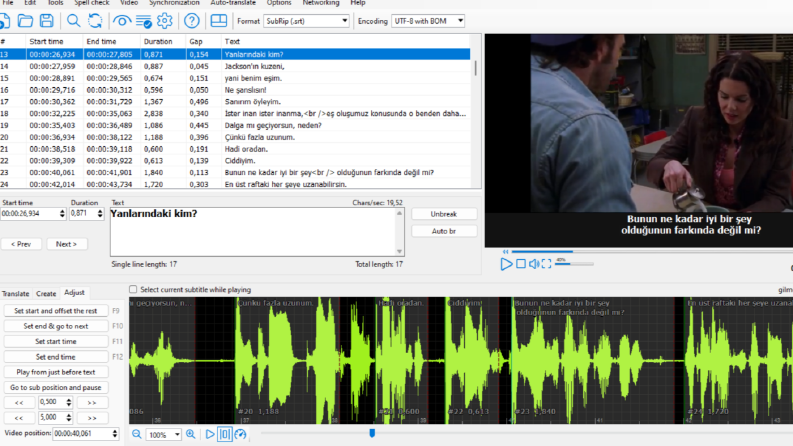The width and height of the screenshot is (793, 446).
Task: Select subtitle row 'Jackson'ın kuzeni,'
Action: point(235,66)
